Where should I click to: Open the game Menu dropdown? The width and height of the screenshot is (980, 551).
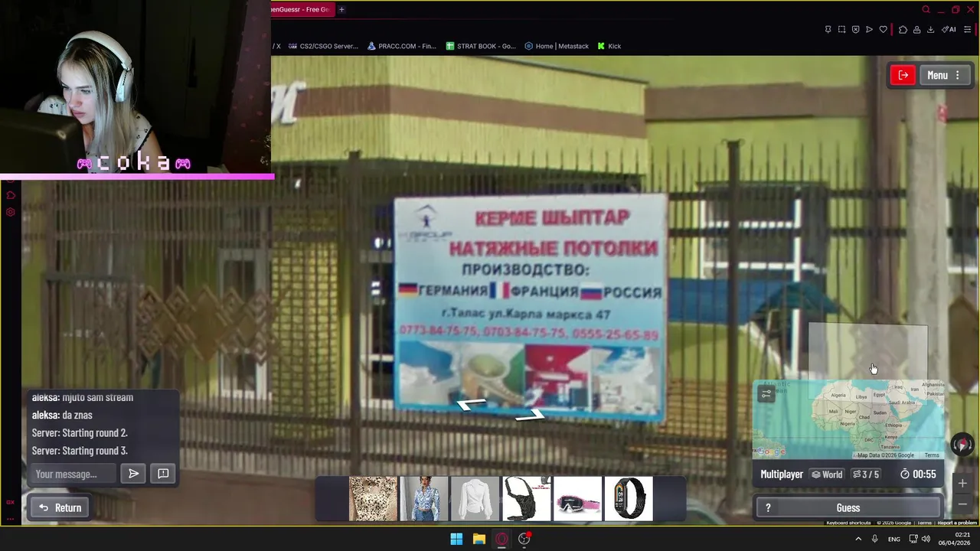(x=944, y=75)
